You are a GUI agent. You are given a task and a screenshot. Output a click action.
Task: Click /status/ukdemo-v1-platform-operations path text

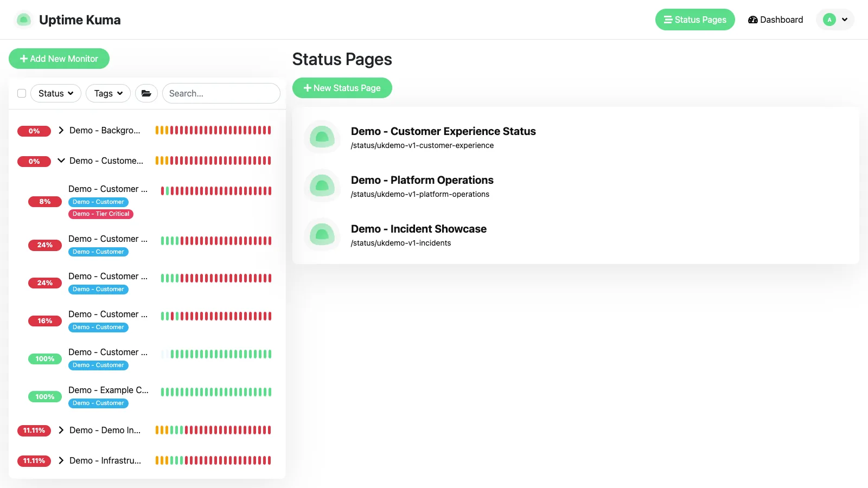coord(420,194)
